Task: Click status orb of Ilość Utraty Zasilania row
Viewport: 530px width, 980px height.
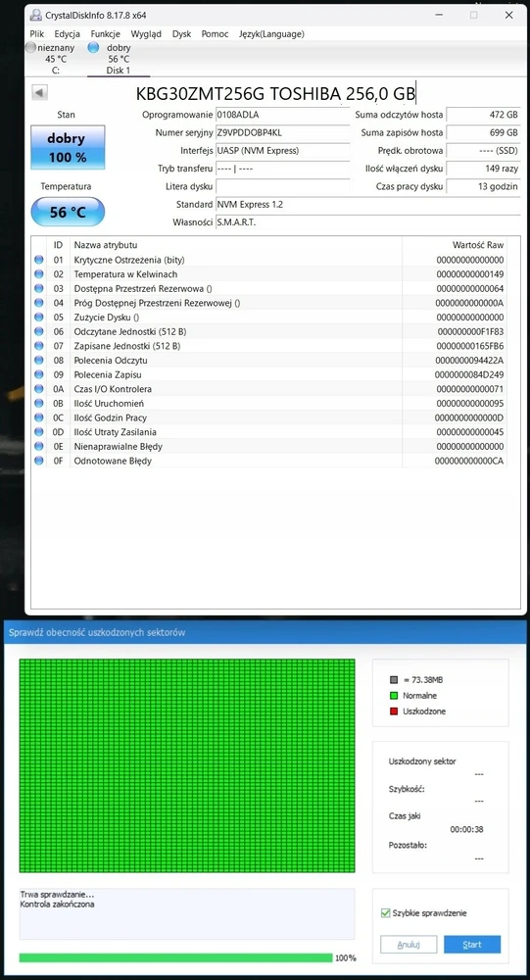Action: click(x=39, y=432)
